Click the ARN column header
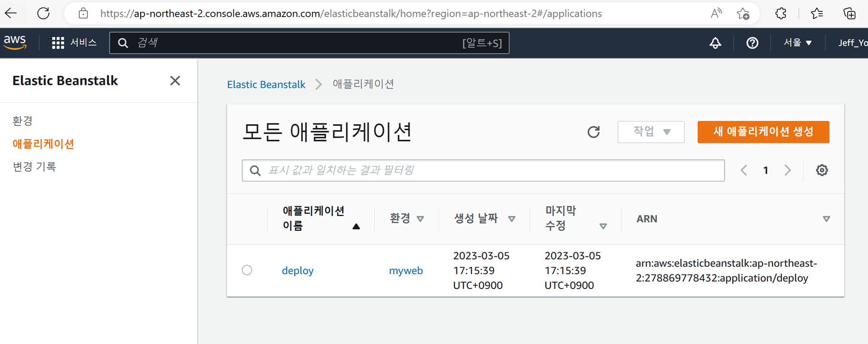868x344 pixels. (x=647, y=219)
